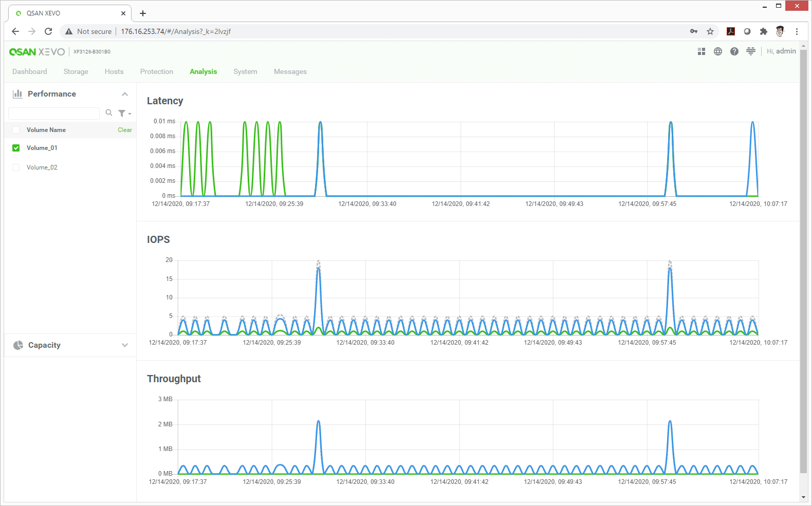Click the Not secure warning icon
The image size is (812, 506).
69,31
